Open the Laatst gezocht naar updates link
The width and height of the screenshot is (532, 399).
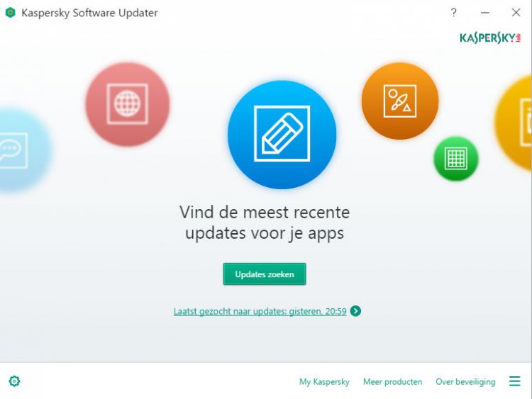260,311
